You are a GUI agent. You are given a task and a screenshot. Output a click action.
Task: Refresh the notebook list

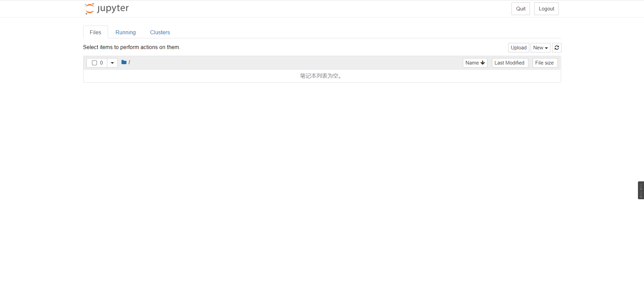[557, 48]
